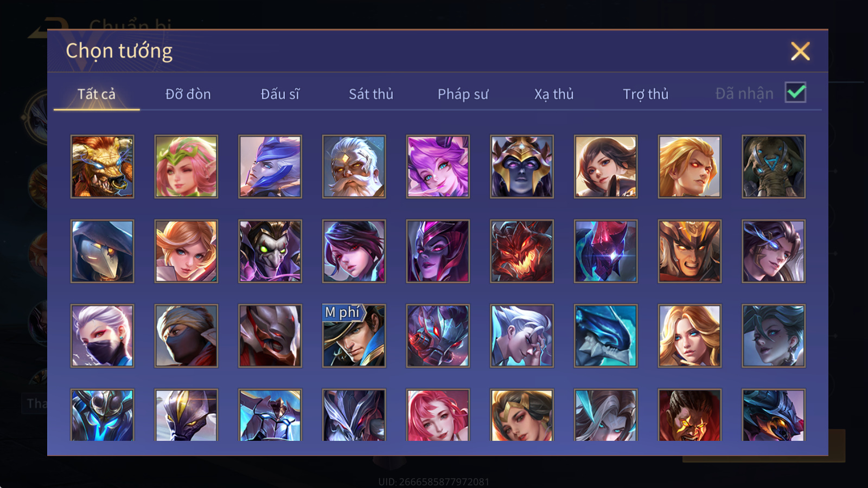Pick the purple-haired girl hero portrait
The height and width of the screenshot is (488, 868).
click(438, 166)
